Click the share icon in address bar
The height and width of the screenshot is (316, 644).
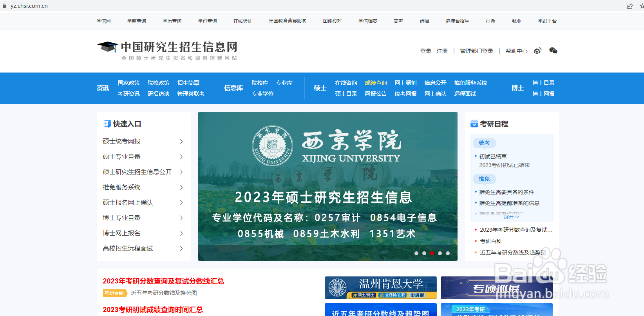click(630, 6)
